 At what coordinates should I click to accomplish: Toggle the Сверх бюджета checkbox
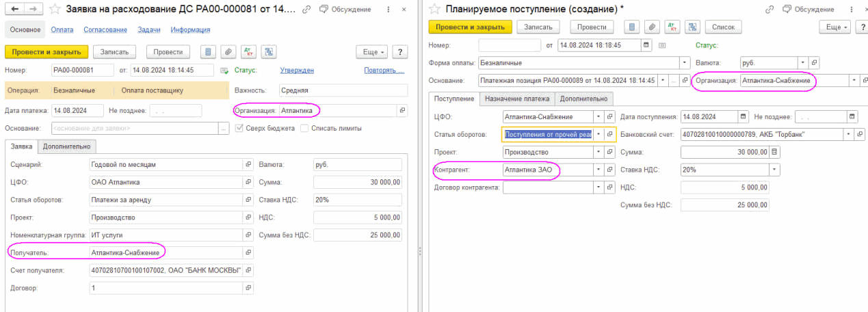click(x=239, y=128)
